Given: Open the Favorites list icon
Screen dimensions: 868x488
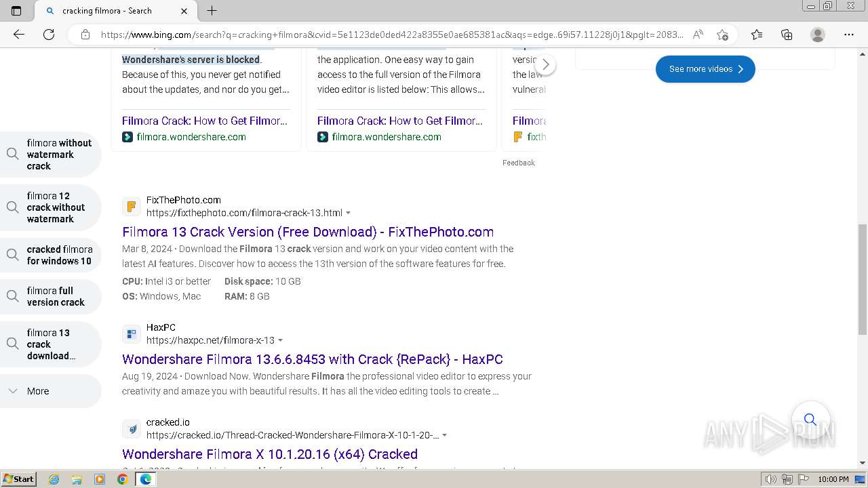Looking at the screenshot, I should click(757, 35).
